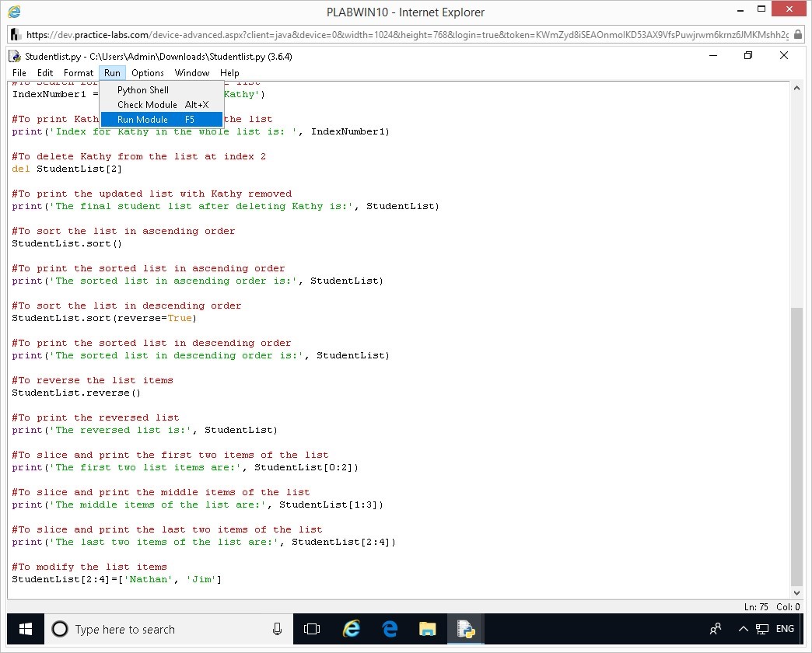The height and width of the screenshot is (653, 812).
Task: Click the editor scrollbar's down arrow
Action: tap(796, 592)
